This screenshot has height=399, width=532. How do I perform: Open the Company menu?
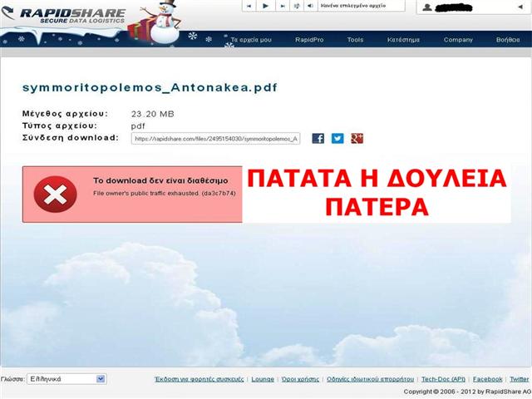click(x=458, y=39)
